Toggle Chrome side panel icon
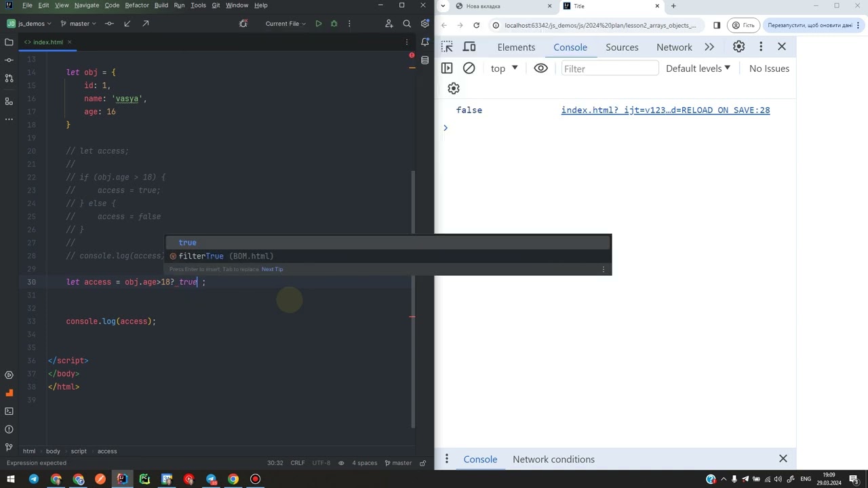The height and width of the screenshot is (488, 868). click(x=717, y=25)
